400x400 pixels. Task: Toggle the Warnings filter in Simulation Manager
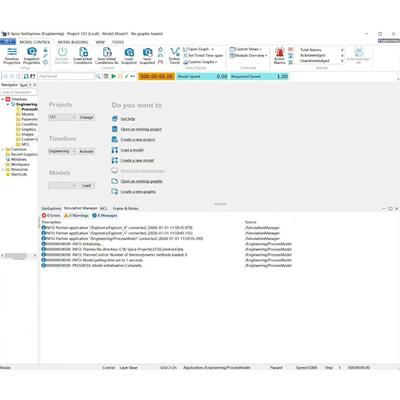(x=76, y=216)
